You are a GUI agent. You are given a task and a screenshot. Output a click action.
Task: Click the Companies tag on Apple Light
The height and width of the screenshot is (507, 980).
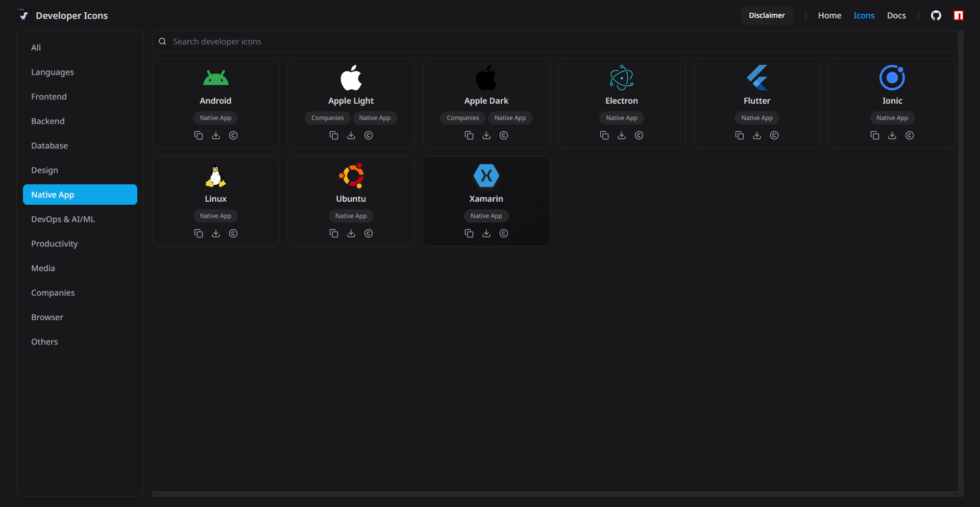(x=328, y=118)
